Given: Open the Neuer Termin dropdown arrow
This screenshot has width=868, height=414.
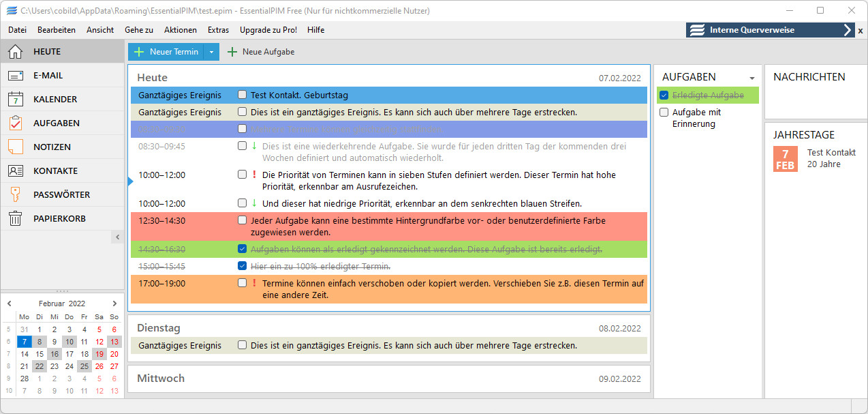Looking at the screenshot, I should [x=211, y=51].
